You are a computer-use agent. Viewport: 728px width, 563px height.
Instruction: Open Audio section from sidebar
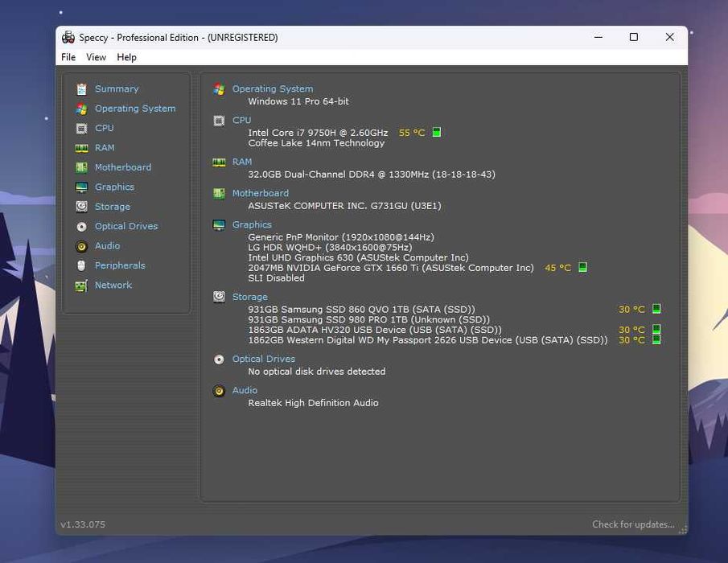coord(107,245)
